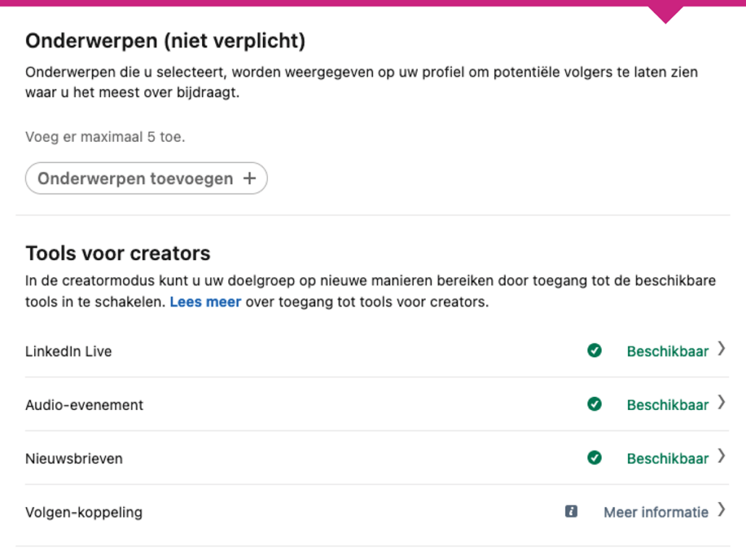Click the green checkmark beside LinkedIn Live
746x560 pixels.
[595, 351]
